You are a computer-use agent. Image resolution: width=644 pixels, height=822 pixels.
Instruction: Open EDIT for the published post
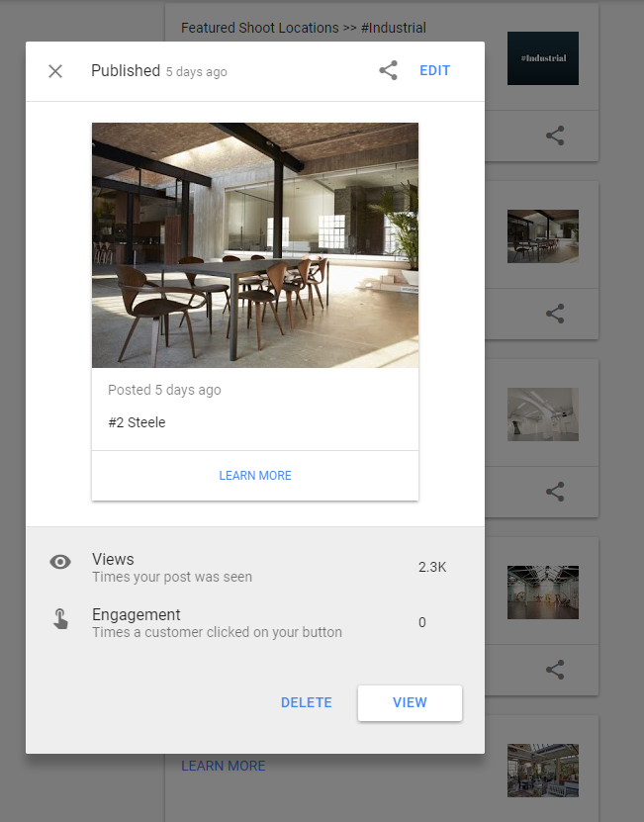434,70
